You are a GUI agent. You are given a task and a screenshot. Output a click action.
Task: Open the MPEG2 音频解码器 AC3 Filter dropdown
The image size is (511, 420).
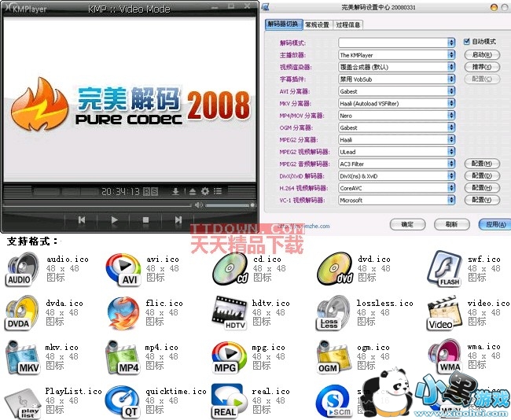(x=396, y=164)
